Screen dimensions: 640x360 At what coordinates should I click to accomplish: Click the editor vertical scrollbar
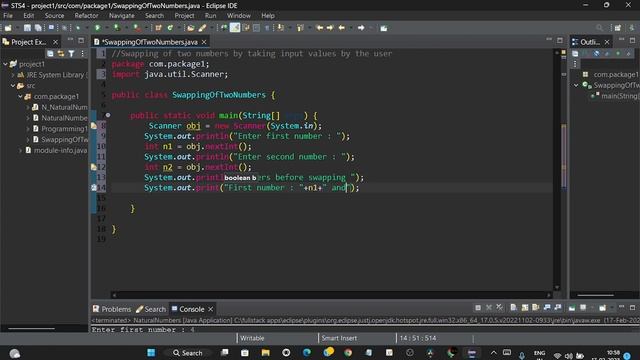(557, 169)
